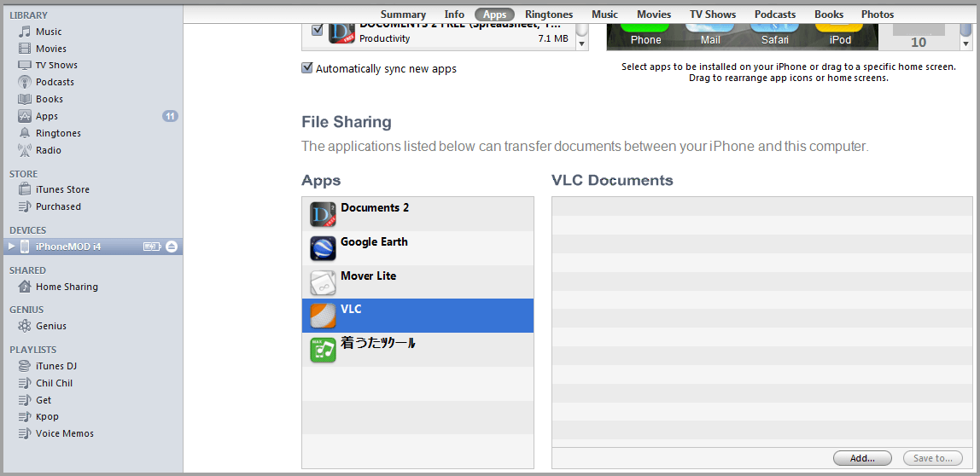This screenshot has width=980, height=476.
Task: Switch to the TV Shows tab
Action: [713, 15]
